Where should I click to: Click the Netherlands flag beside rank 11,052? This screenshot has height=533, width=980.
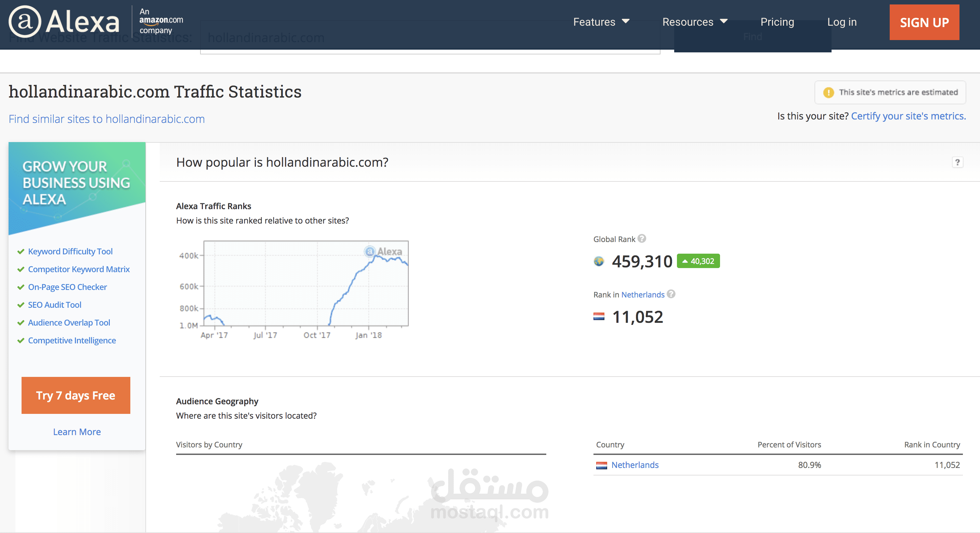pos(599,316)
